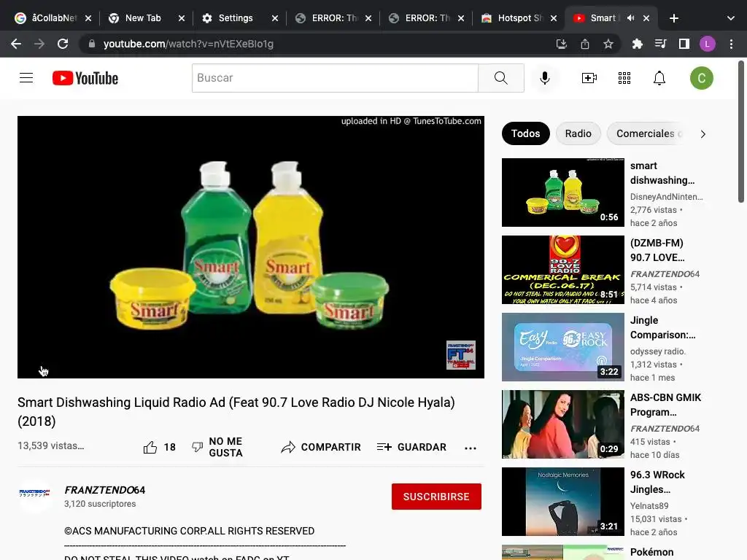
Task: Click the page vertical scrollbar
Action: (x=741, y=132)
